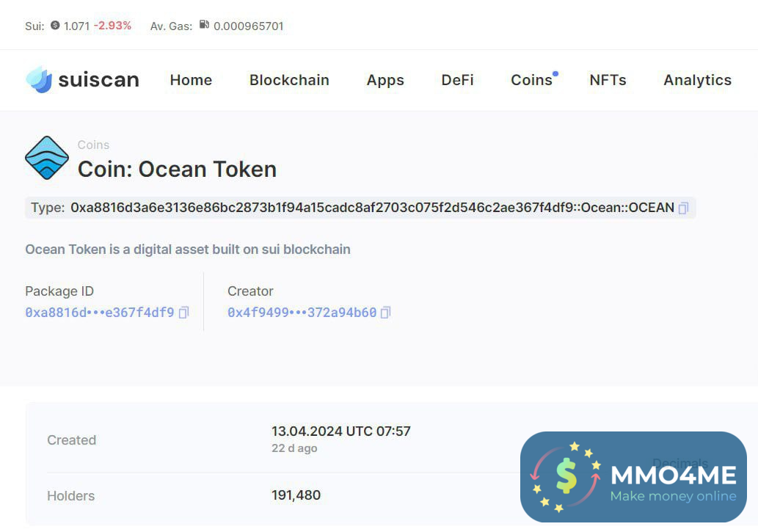758x532 pixels.
Task: Click the '22 d ago' text
Action: [x=294, y=448]
